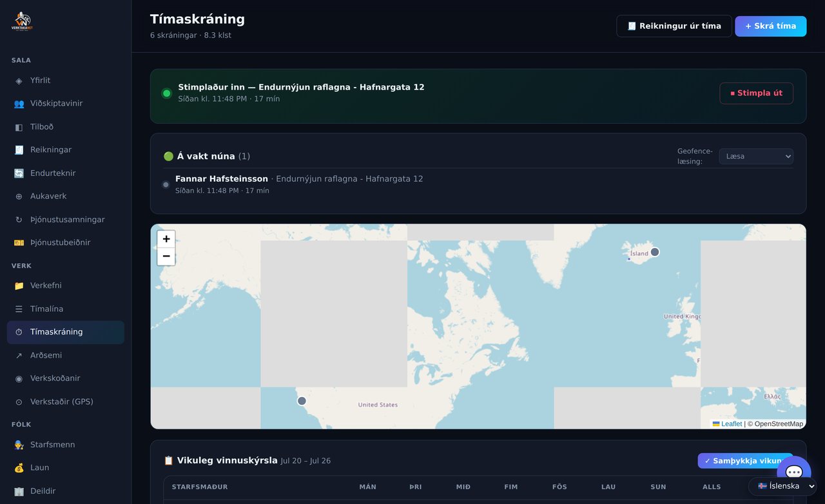Open the Íslenska language selector
The image size is (825, 504).
(x=786, y=486)
